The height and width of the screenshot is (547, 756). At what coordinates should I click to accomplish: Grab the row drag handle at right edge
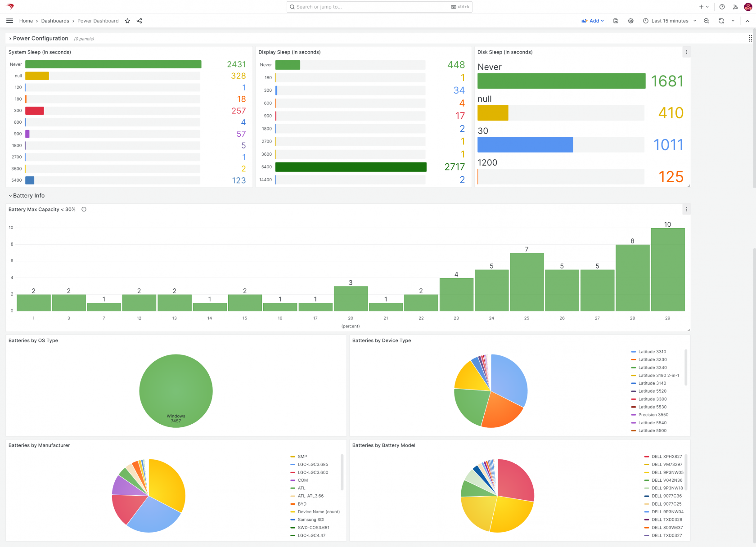coord(750,38)
